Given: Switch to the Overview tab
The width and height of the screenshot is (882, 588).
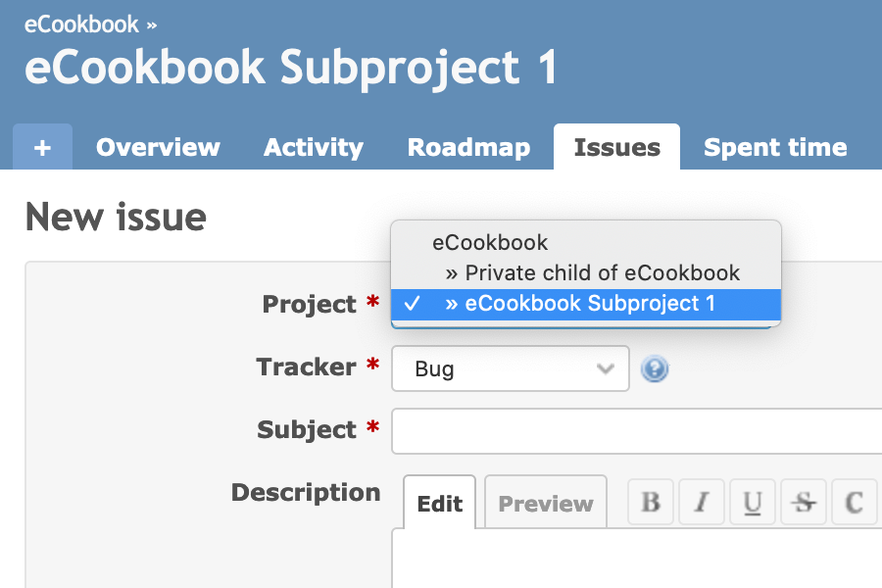Looking at the screenshot, I should click(x=158, y=147).
